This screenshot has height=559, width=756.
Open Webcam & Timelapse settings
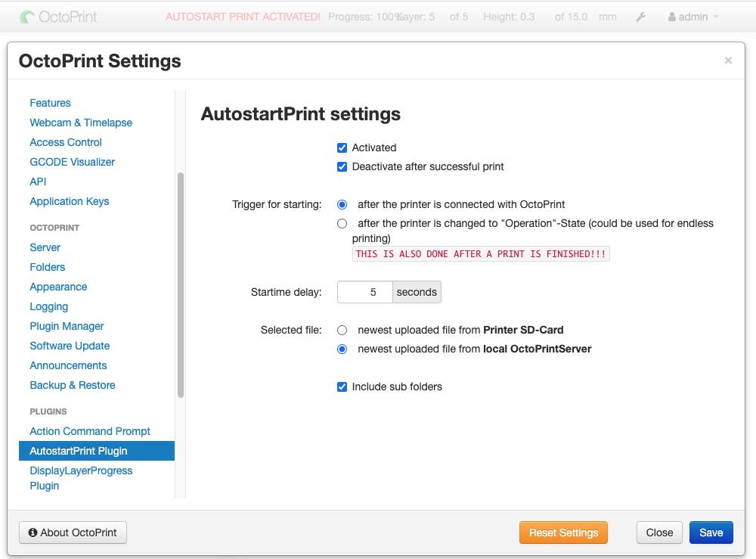click(x=81, y=123)
